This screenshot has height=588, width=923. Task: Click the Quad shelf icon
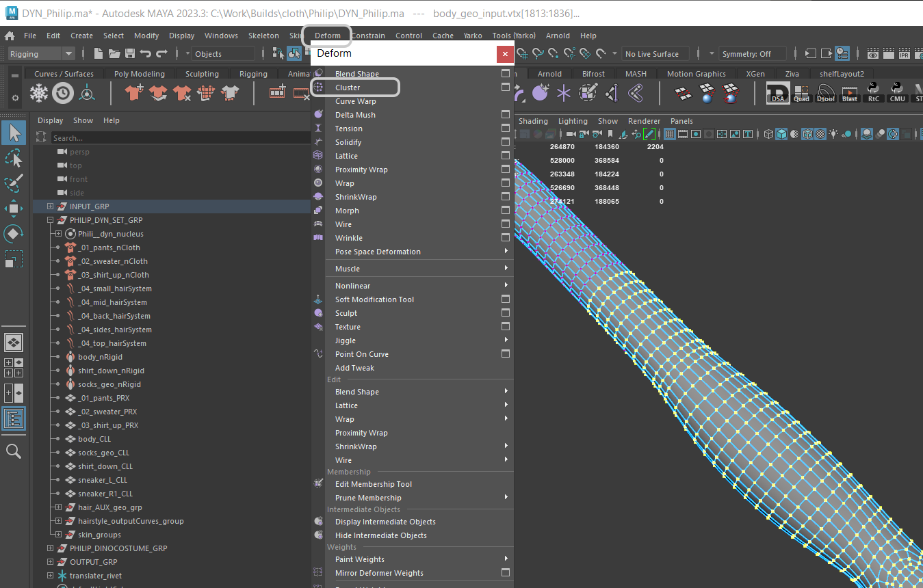[801, 93]
